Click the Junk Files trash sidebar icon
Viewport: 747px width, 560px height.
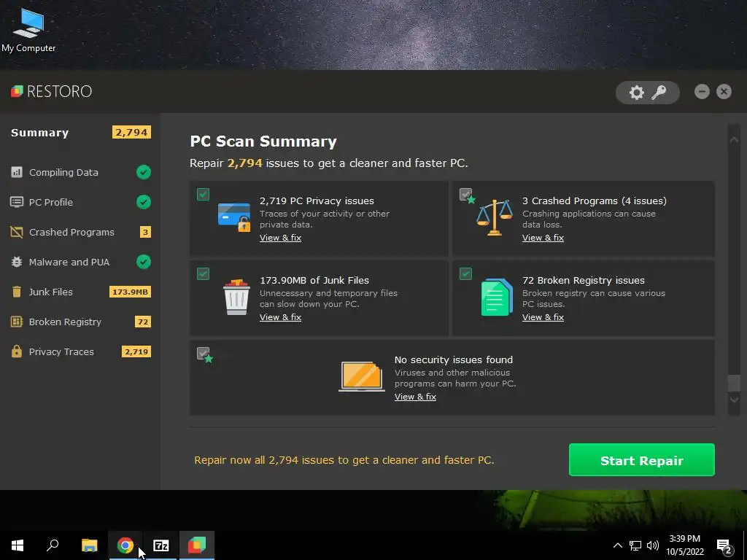(17, 292)
